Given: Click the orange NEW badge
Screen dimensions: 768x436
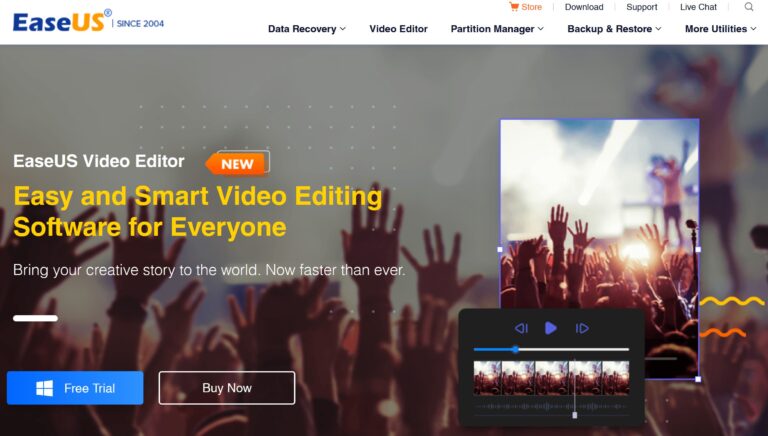Looking at the screenshot, I should coord(237,164).
